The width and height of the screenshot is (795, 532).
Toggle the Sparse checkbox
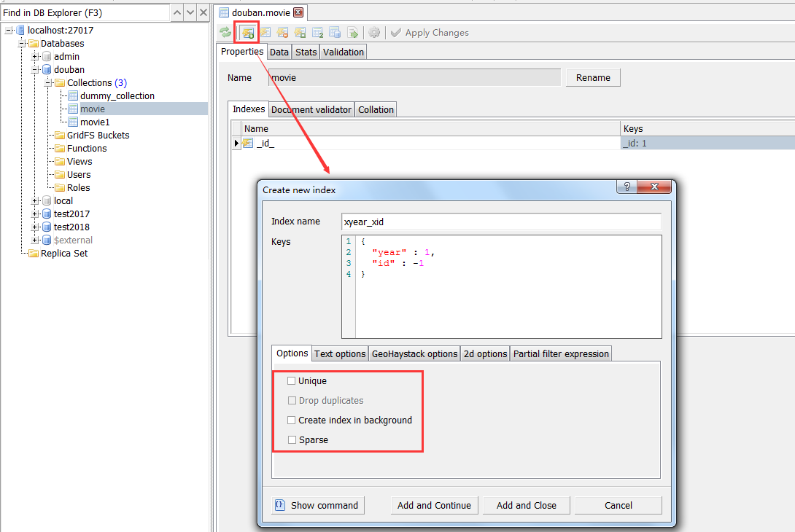pos(292,440)
